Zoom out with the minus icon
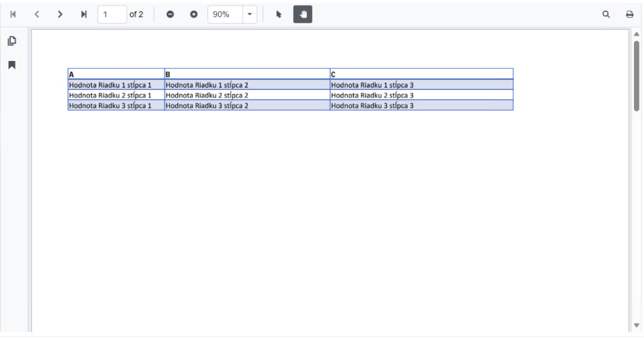 [x=170, y=14]
